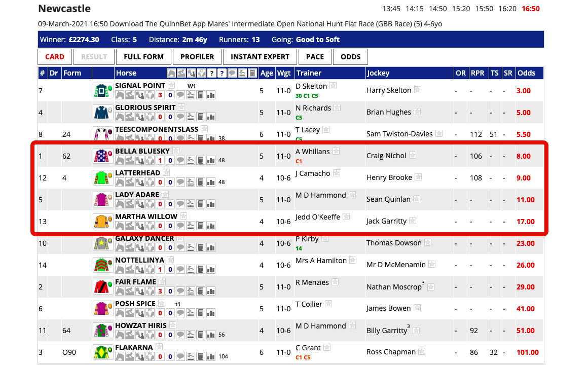Open trainer form icon for Nottellinya

click(x=140, y=269)
